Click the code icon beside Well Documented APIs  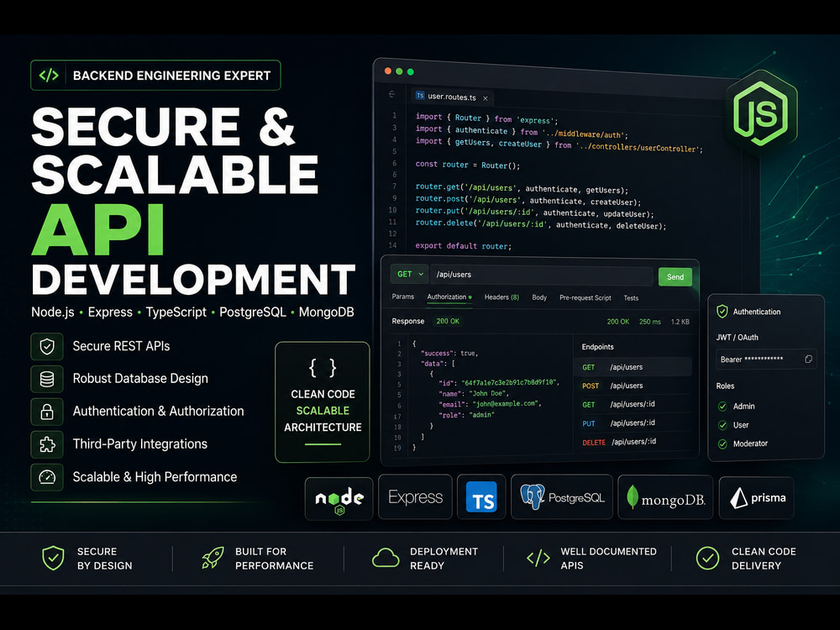pyautogui.click(x=538, y=558)
